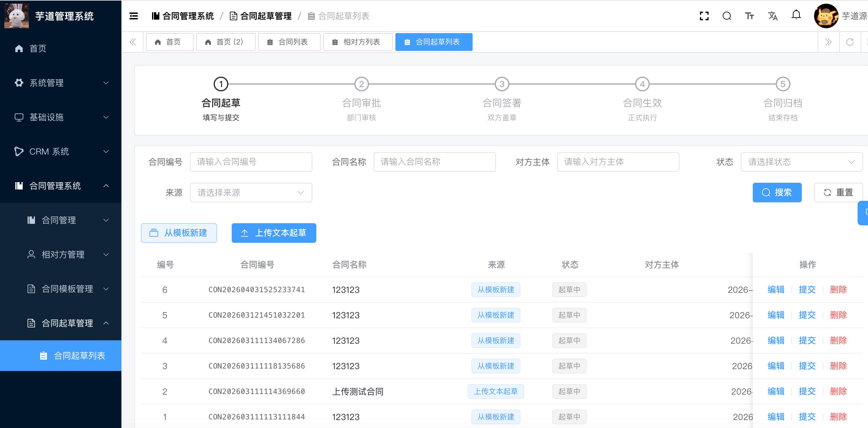Viewport: 868px width, 428px height.
Task: Click the 从模板新建 button
Action: coord(179,233)
